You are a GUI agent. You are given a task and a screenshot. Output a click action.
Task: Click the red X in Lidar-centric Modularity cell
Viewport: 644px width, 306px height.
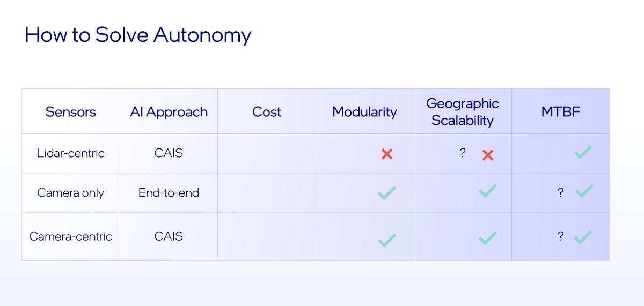(387, 154)
